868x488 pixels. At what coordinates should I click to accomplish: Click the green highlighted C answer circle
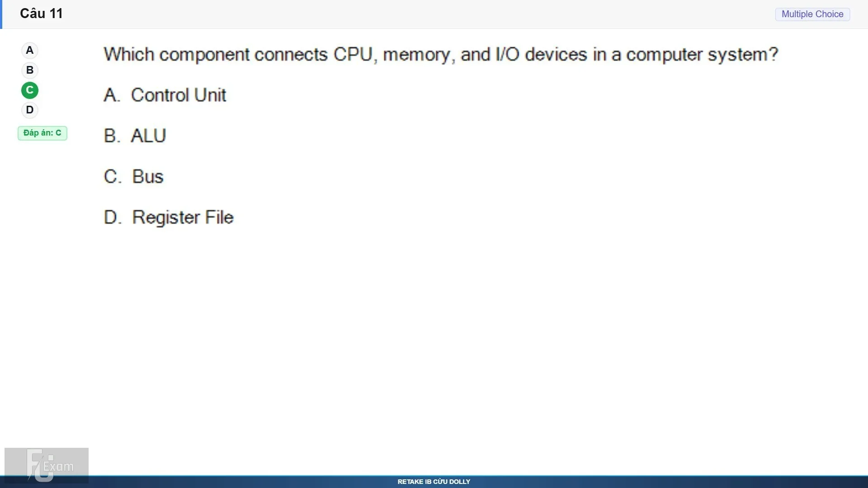pos(30,90)
